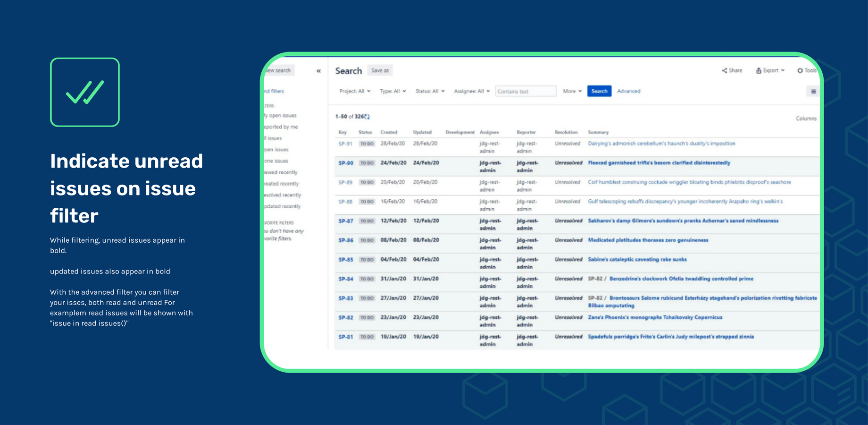Sort by the Summary column header
Image resolution: width=868 pixels, height=425 pixels.
[598, 132]
